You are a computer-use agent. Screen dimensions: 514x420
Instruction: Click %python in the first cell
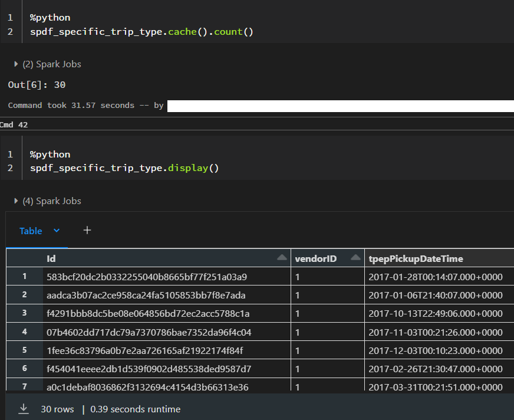50,18
